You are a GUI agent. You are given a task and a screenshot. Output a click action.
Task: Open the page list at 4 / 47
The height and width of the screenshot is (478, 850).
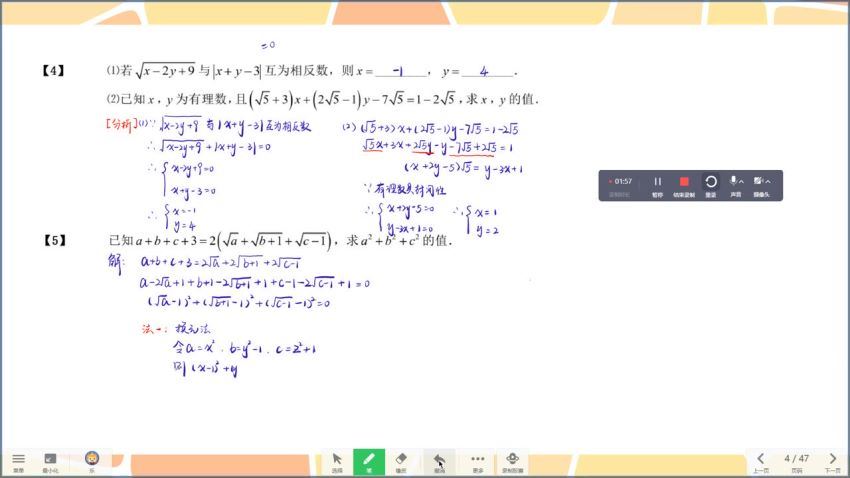[x=796, y=459]
